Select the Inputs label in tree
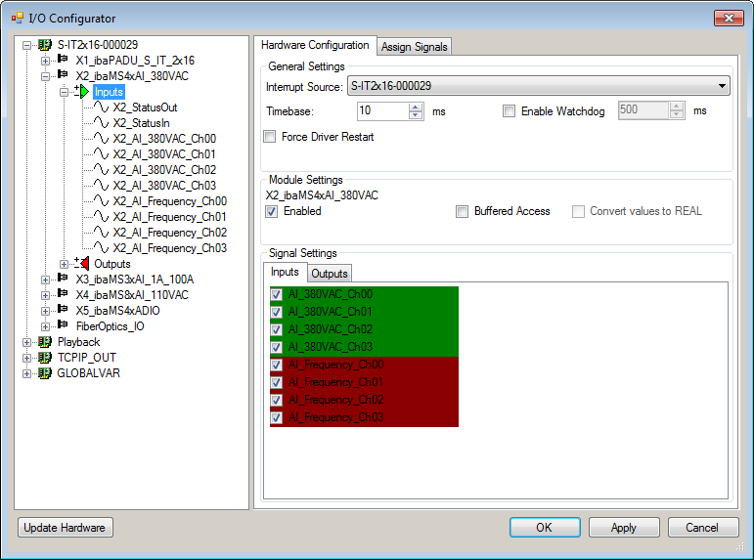 tap(109, 92)
